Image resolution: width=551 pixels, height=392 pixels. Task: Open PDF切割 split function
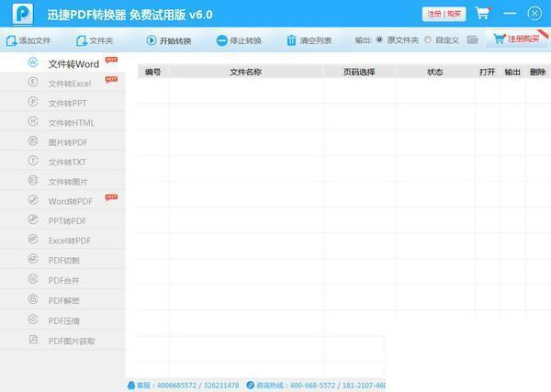click(x=62, y=260)
